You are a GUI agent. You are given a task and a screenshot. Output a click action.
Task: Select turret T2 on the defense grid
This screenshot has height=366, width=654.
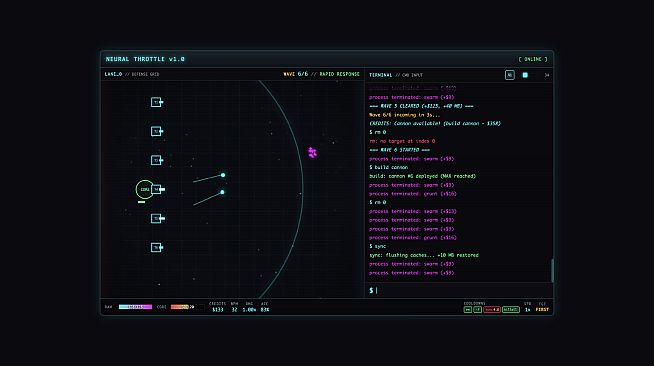(156, 131)
